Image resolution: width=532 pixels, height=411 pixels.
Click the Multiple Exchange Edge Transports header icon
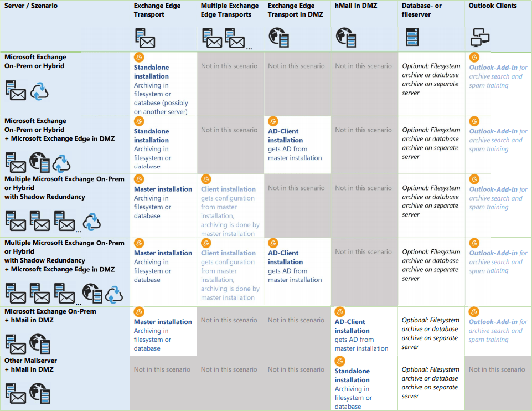click(223, 38)
